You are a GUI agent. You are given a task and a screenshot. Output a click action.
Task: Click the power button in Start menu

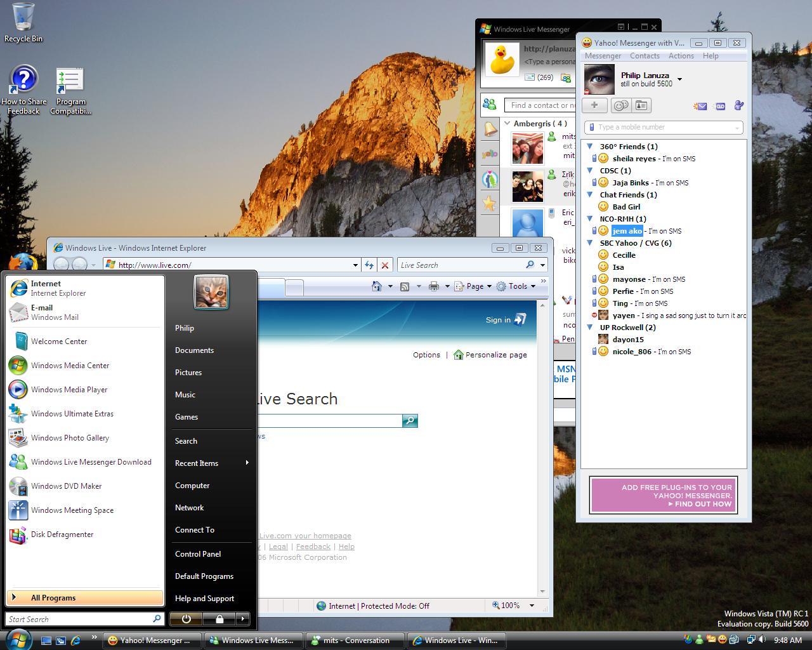point(186,618)
